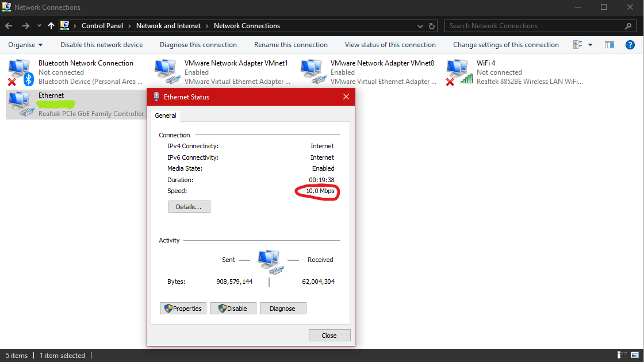Click the back navigation arrow
The width and height of the screenshot is (644, 362).
[9, 26]
